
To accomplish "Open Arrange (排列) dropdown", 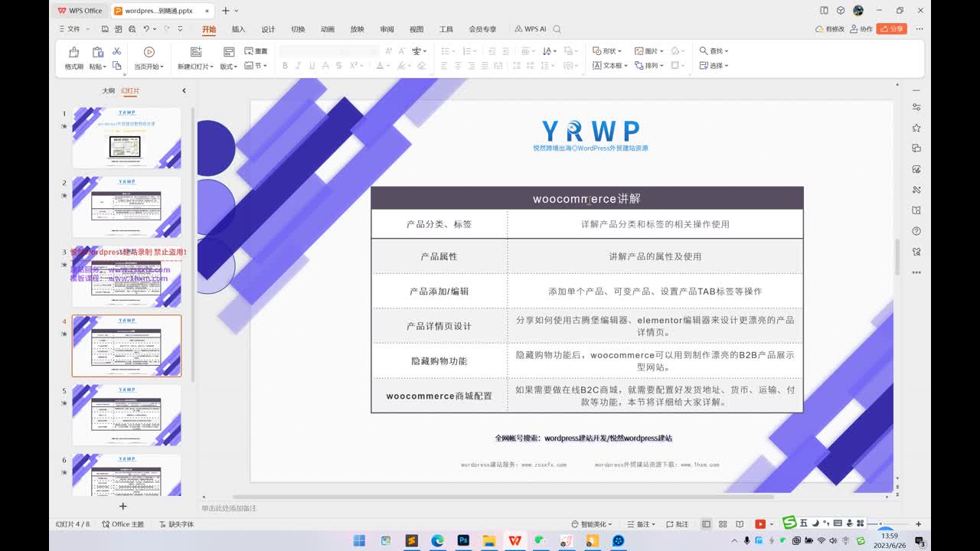I will click(649, 66).
